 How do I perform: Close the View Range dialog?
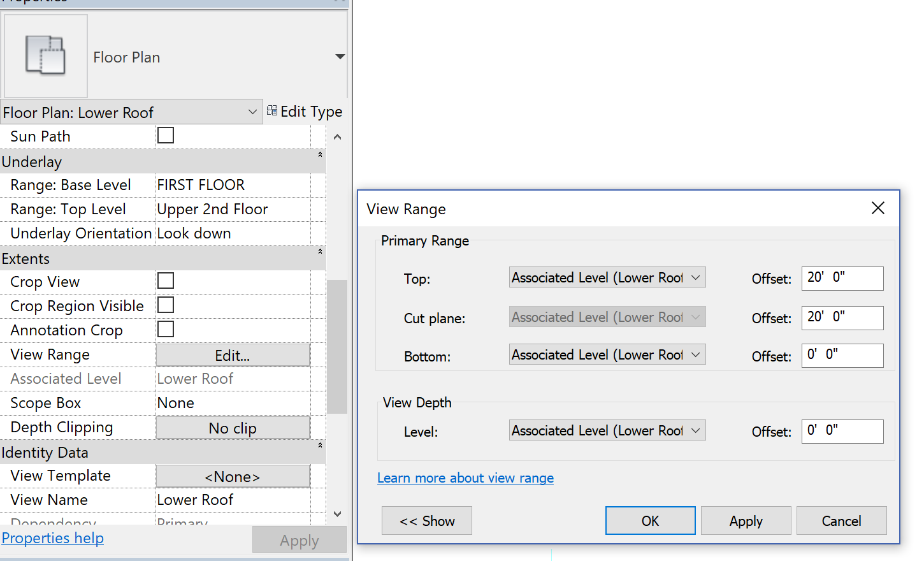(x=877, y=208)
